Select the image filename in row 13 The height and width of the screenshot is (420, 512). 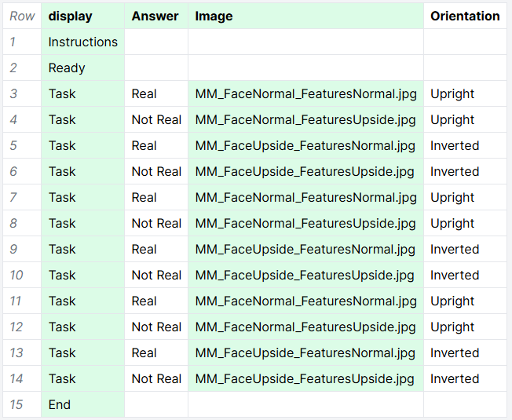click(305, 352)
